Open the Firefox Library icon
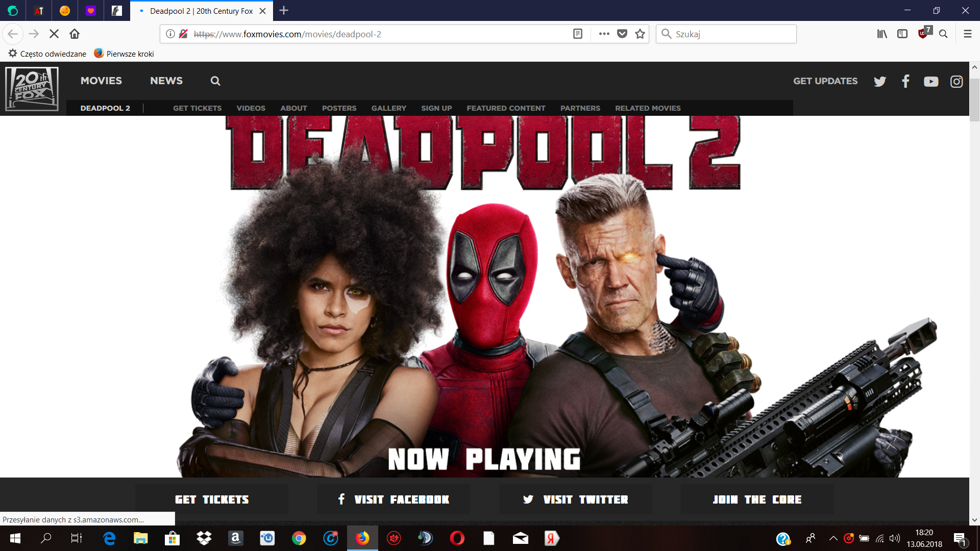Screen dimensions: 980x551 coord(882,34)
